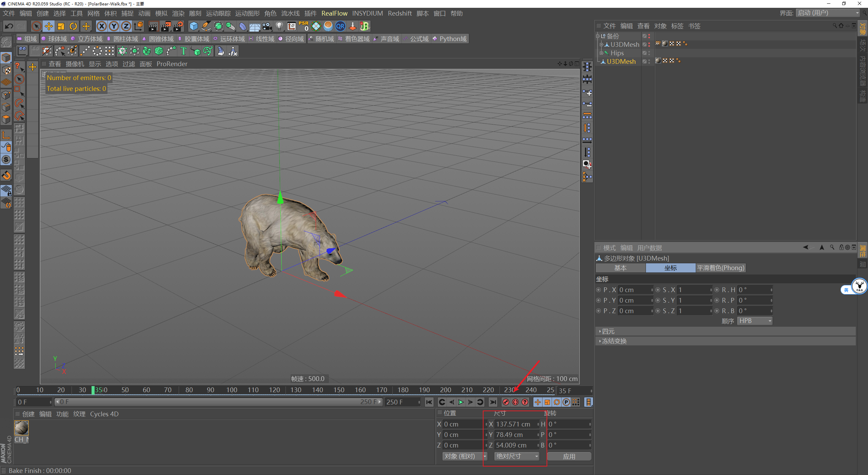
Task: Click the Render to Picture Viewer icon
Action: [x=165, y=26]
